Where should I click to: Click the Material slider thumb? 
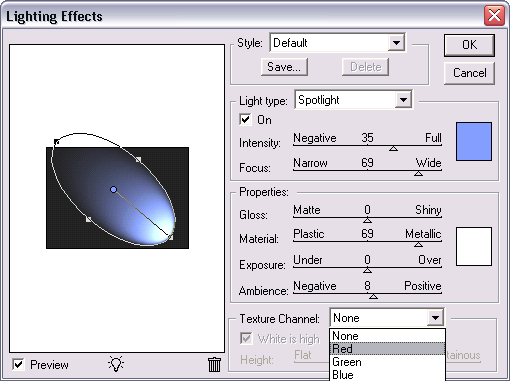418,245
